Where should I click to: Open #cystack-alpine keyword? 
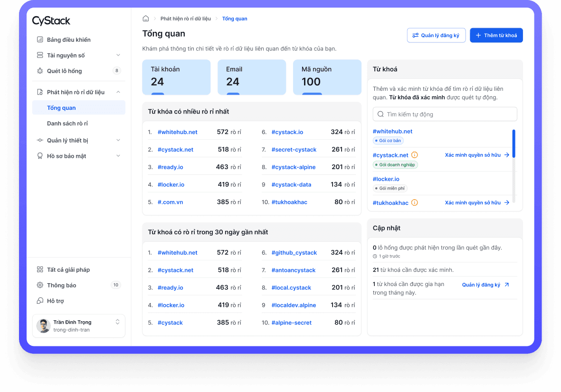tap(294, 167)
